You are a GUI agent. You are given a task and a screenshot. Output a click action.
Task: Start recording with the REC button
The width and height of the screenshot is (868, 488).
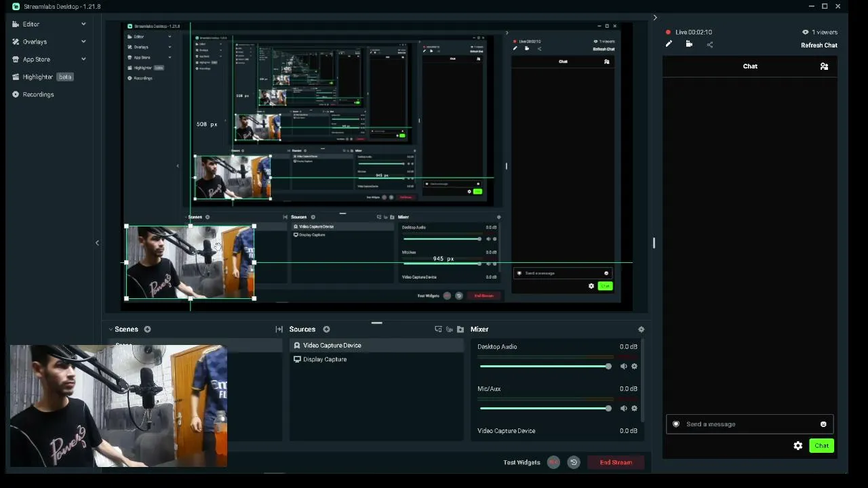click(553, 462)
